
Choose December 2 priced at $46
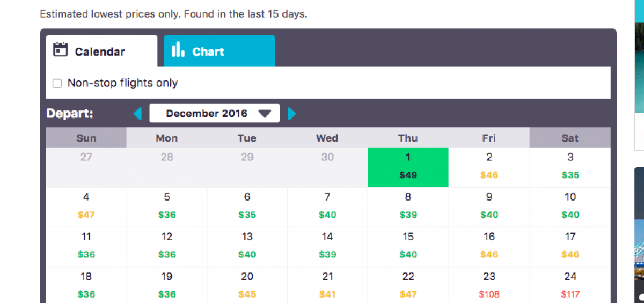(x=489, y=167)
